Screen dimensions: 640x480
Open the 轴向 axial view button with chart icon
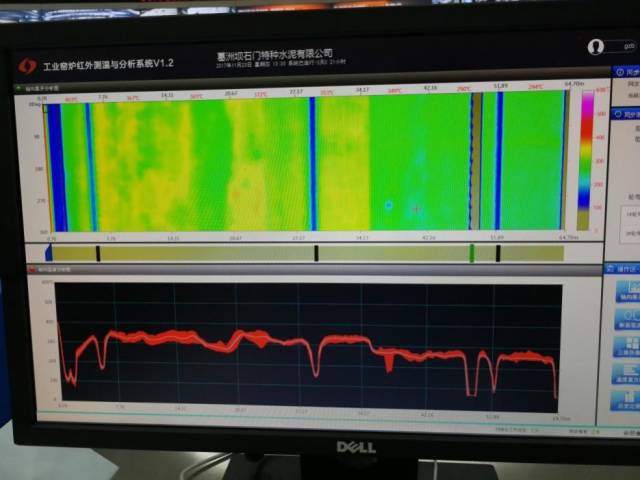(x=629, y=291)
